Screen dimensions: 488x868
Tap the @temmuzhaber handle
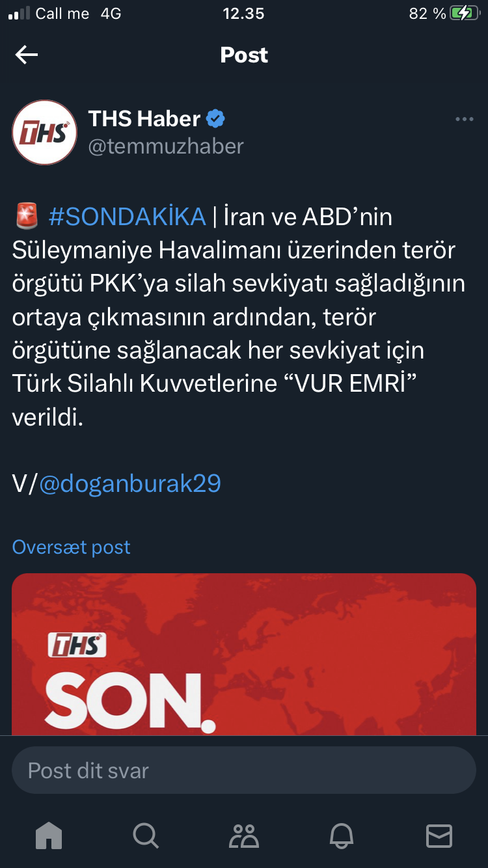166,146
